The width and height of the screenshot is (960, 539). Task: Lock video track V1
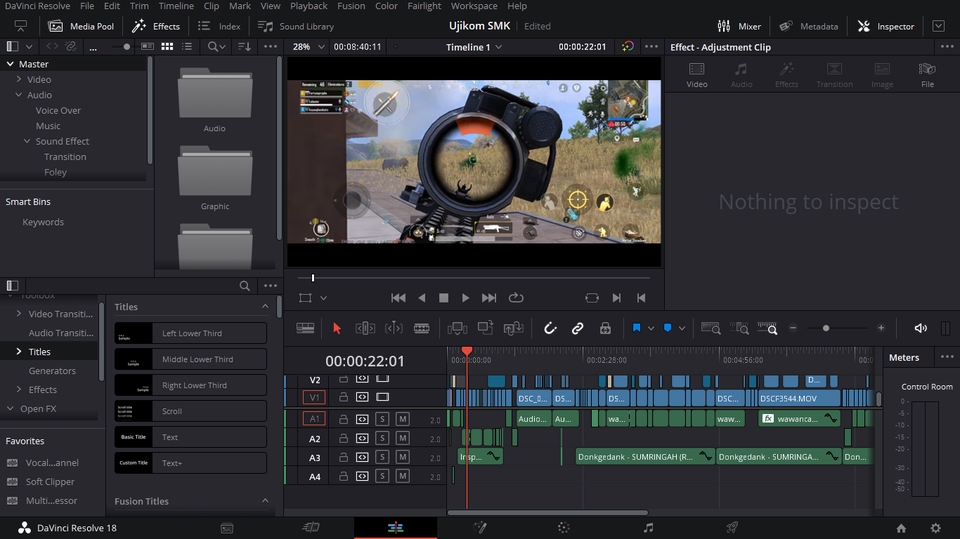tap(343, 397)
